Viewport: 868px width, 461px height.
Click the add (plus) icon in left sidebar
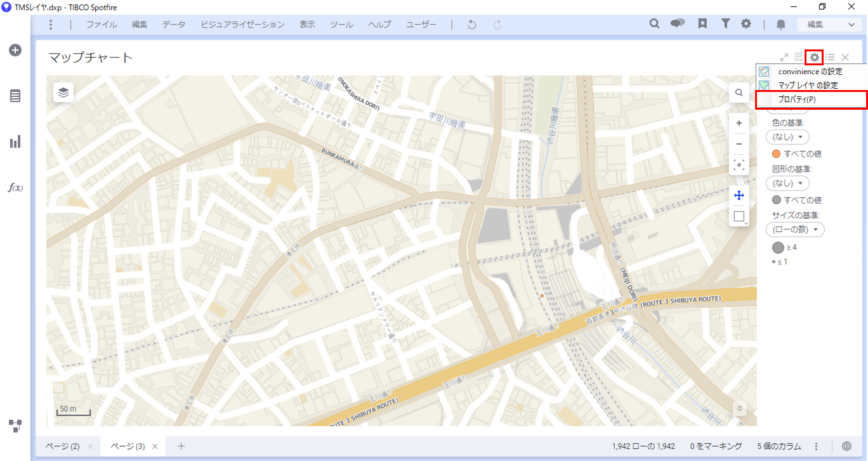15,50
